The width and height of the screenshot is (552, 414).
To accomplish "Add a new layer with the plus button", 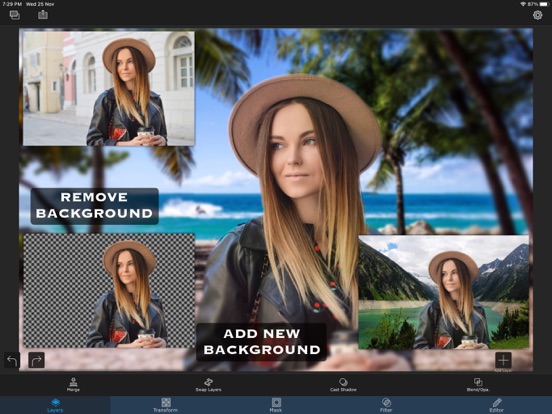I will (503, 360).
